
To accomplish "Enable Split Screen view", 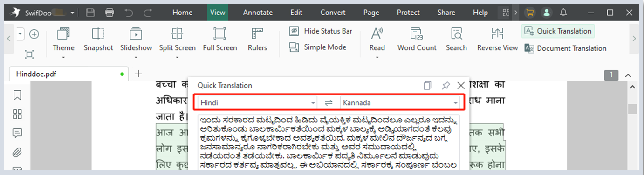I will [177, 39].
